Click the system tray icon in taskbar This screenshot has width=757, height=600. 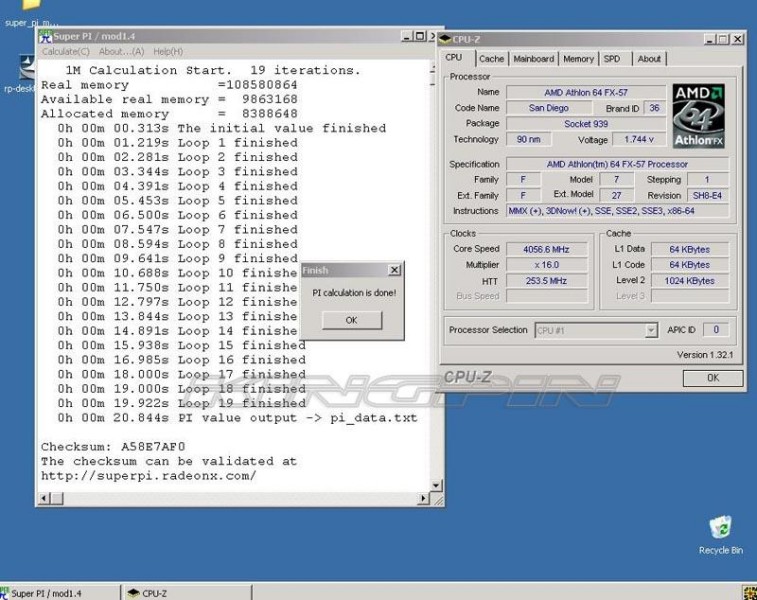[750, 593]
